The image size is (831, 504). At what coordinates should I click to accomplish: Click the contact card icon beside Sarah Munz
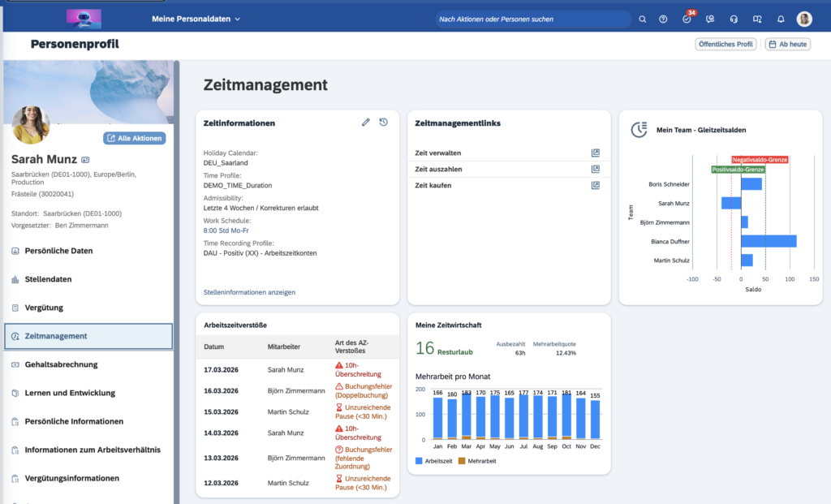click(86, 160)
